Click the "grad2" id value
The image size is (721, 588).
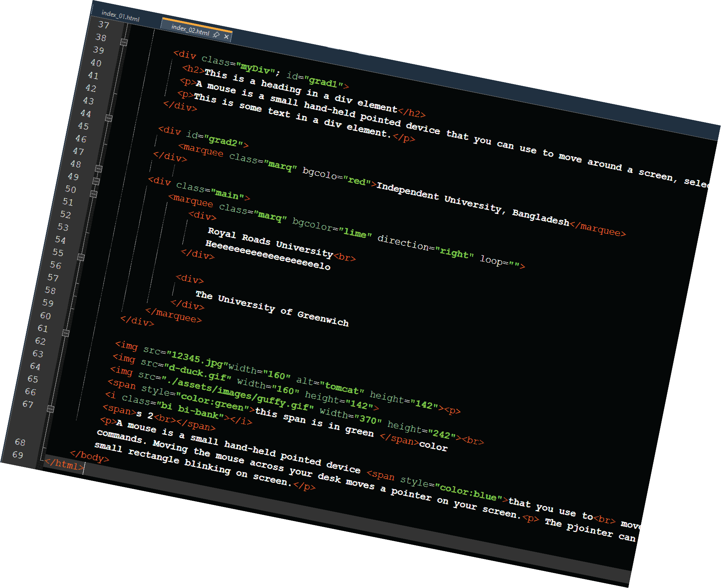(223, 141)
